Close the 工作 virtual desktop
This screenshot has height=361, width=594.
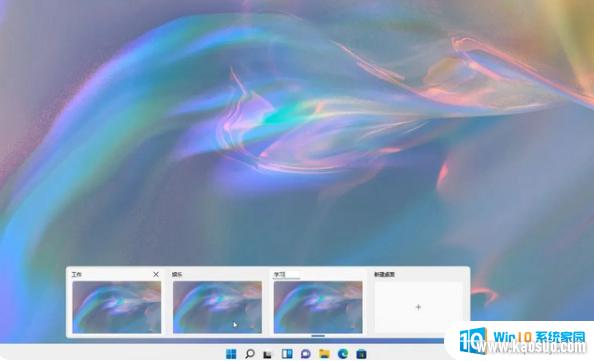point(156,274)
